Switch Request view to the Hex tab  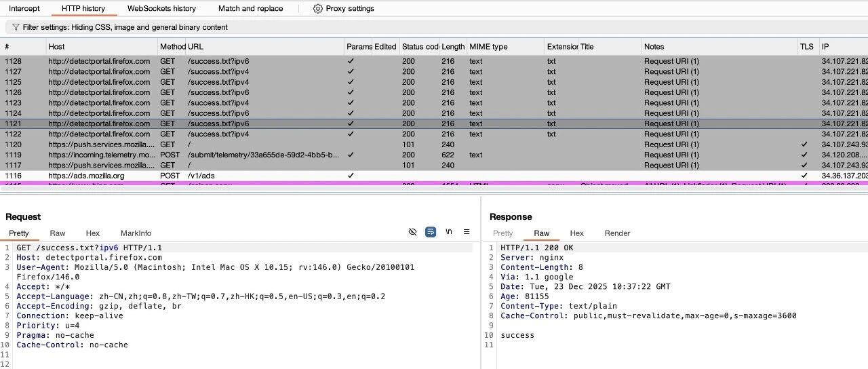[x=93, y=233]
